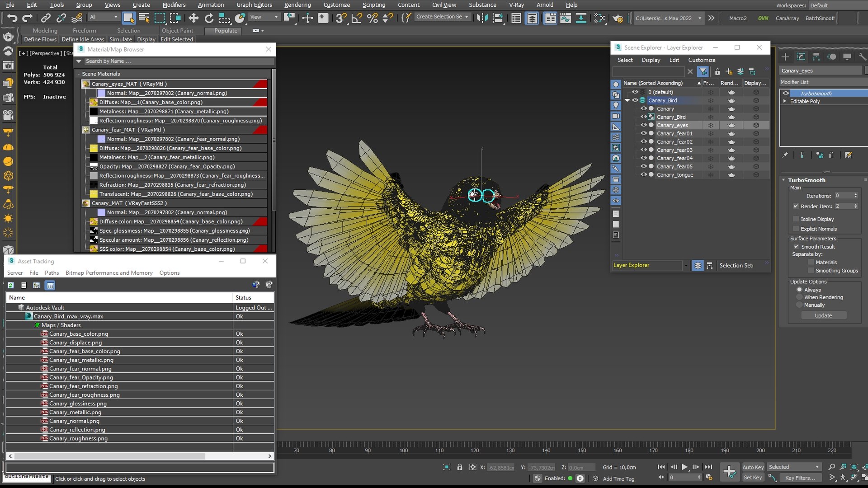Open the Create Selection Set dropdown
The image size is (868, 488).
(x=467, y=17)
